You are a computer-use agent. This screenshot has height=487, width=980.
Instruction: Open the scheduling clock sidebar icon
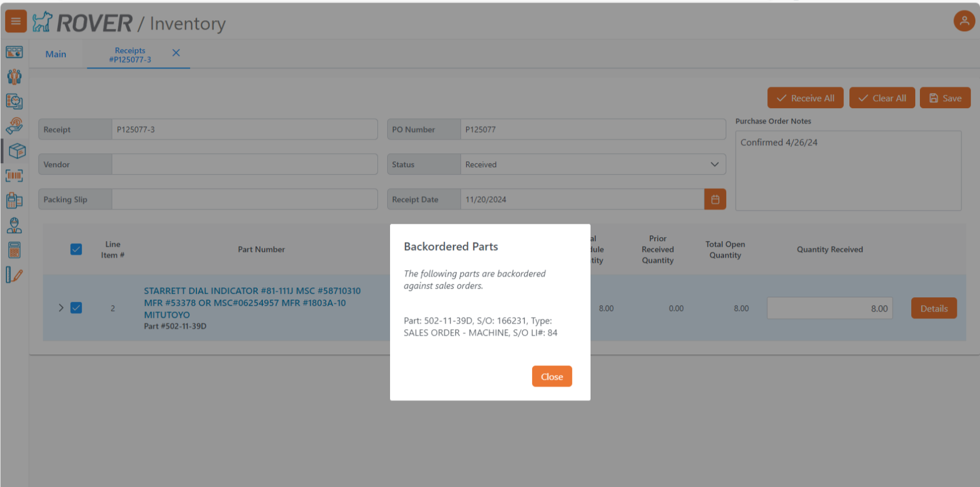click(x=14, y=101)
